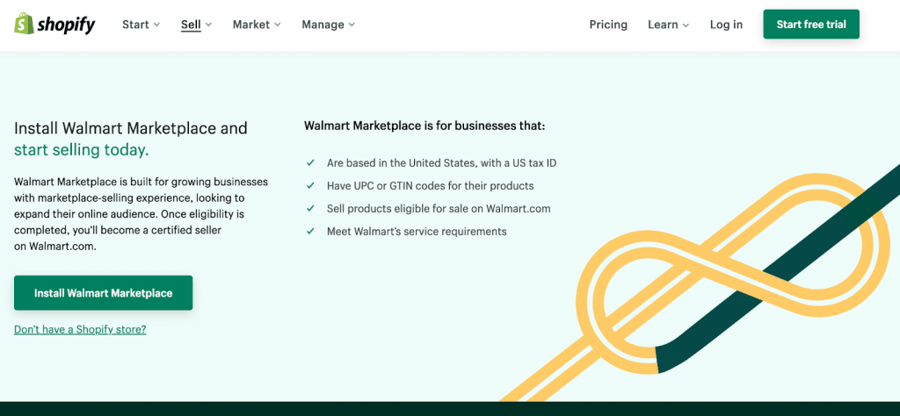The height and width of the screenshot is (416, 900).
Task: Select Log in from navigation
Action: [726, 24]
